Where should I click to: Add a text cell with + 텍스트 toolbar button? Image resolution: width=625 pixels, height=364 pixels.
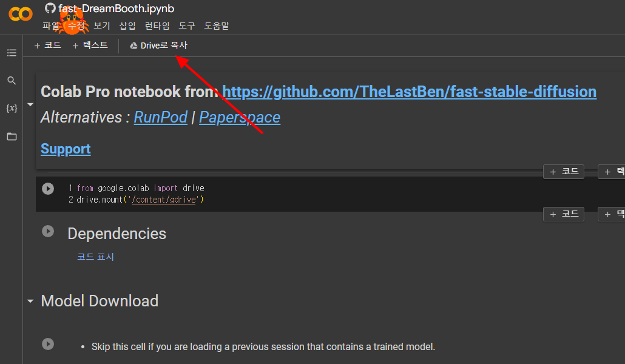coord(90,45)
